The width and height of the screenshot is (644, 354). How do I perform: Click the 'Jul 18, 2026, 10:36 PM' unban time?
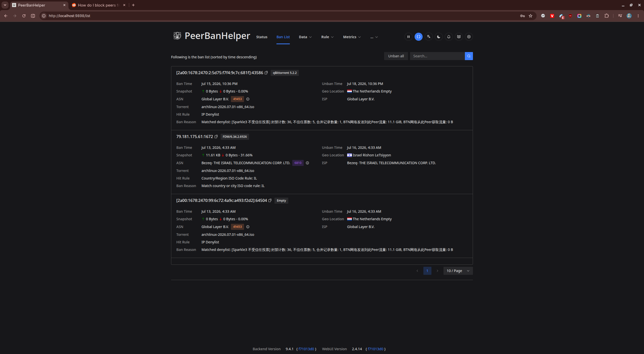(x=365, y=84)
